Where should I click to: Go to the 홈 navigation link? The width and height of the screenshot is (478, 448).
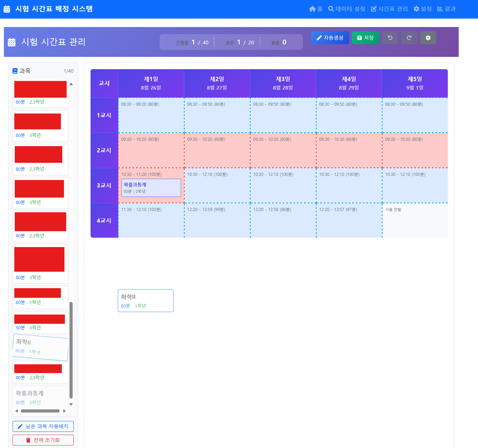(316, 9)
